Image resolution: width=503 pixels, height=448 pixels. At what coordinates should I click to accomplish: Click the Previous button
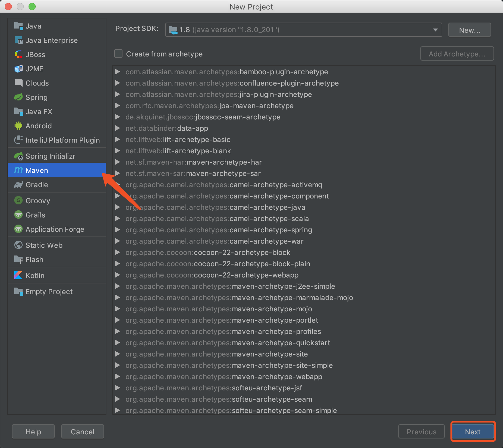pos(422,432)
